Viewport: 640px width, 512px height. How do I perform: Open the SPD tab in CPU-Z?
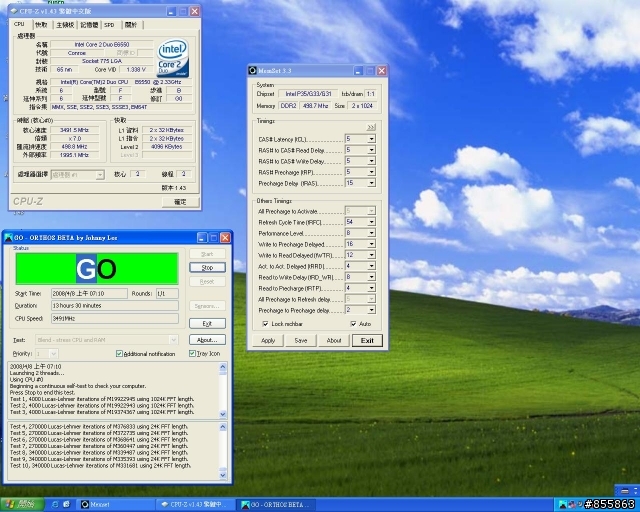[x=109, y=25]
